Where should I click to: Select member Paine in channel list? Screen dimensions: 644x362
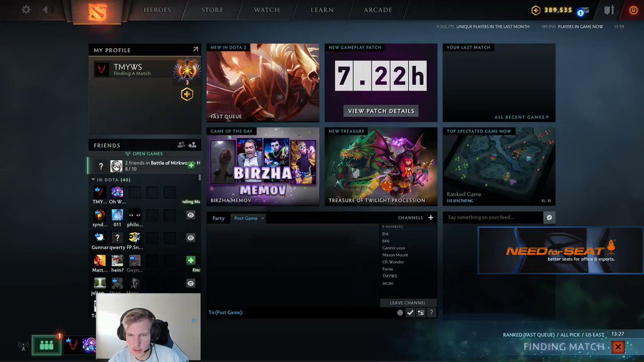pyautogui.click(x=387, y=269)
